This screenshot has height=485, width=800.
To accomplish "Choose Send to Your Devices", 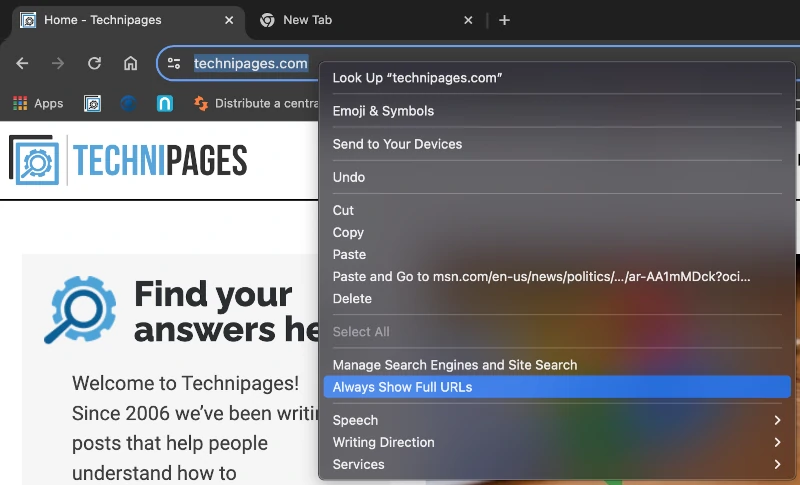I will point(557,144).
